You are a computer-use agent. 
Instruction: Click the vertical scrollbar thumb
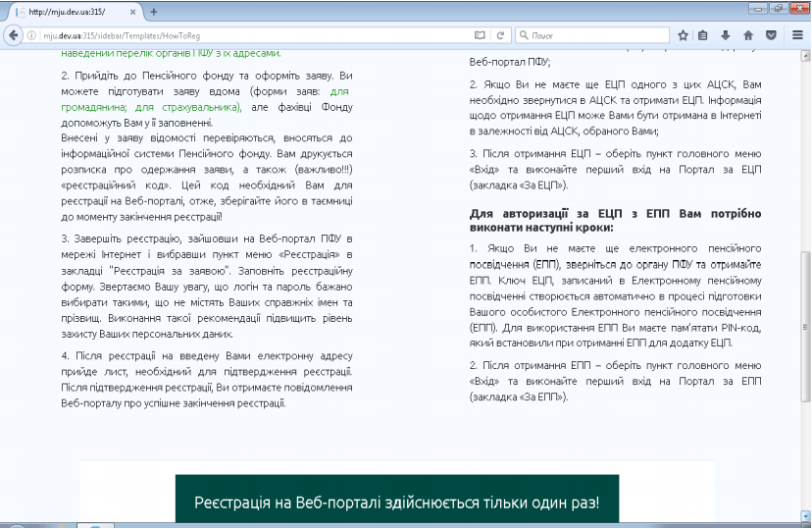point(805,327)
